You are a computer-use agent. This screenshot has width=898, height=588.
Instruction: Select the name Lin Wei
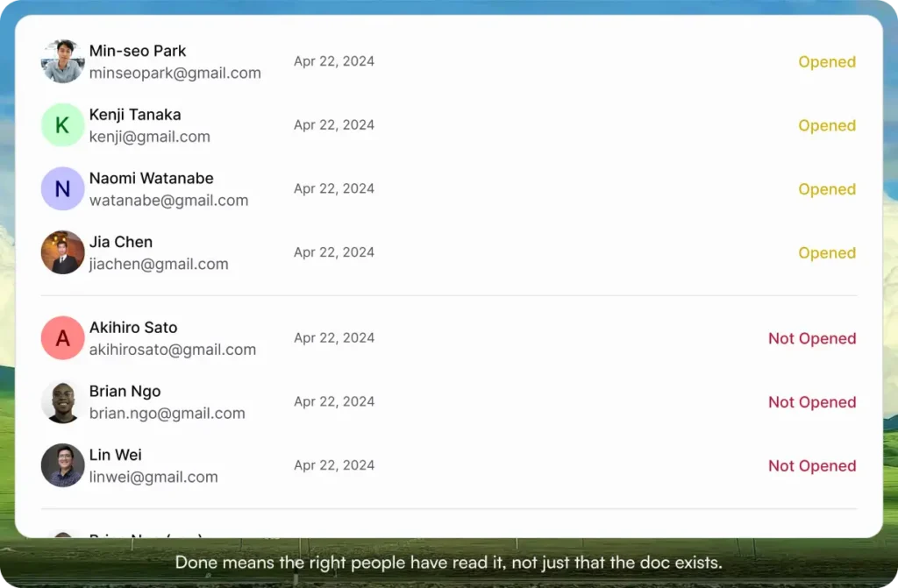115,455
